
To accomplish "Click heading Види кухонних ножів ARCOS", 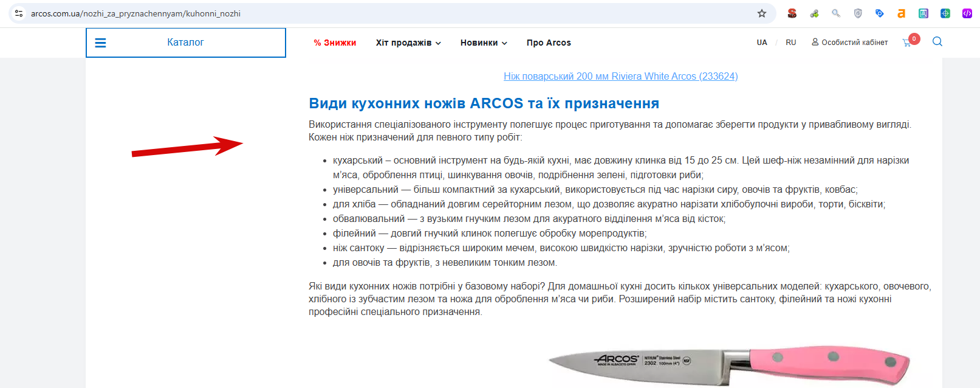I will tap(484, 103).
